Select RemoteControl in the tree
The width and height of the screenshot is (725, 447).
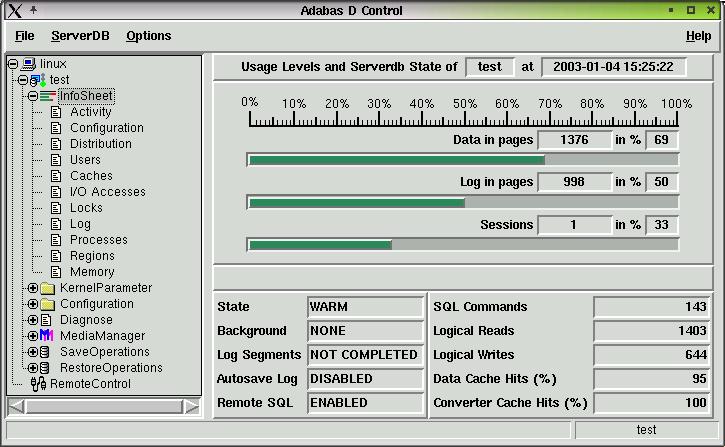point(90,384)
